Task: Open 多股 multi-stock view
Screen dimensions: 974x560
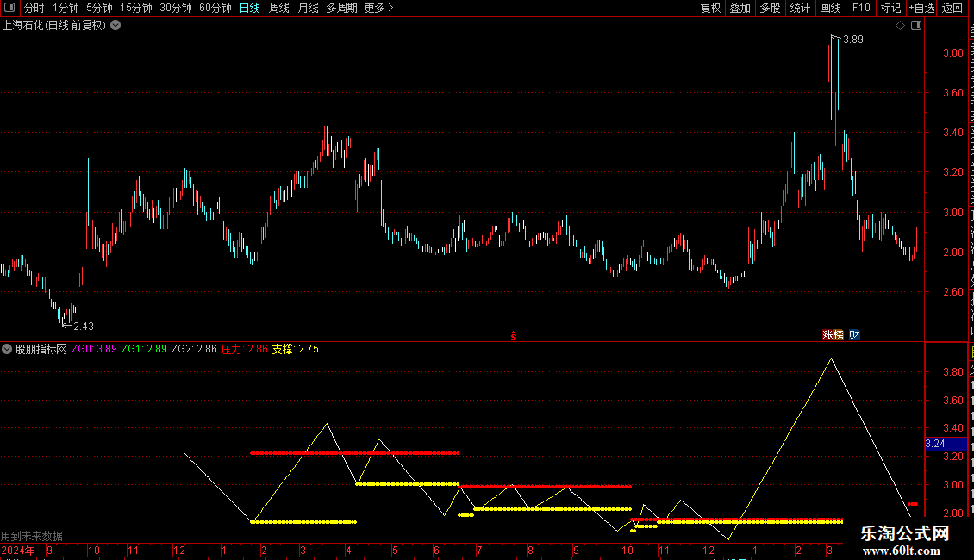Action: point(770,8)
